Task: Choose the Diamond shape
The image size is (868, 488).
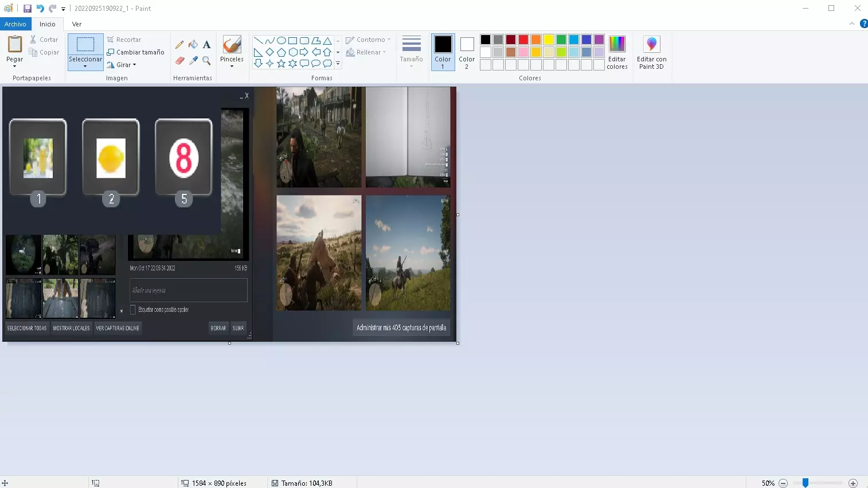Action: coord(269,52)
